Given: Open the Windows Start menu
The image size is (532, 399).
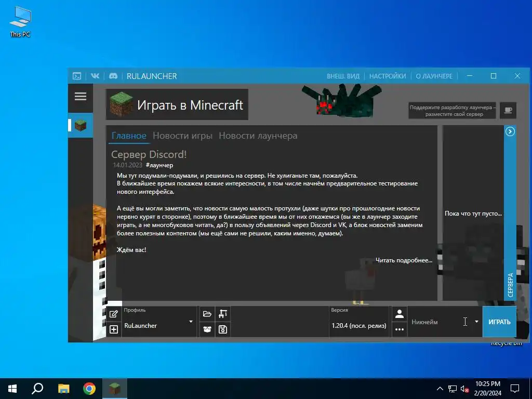Looking at the screenshot, I should point(12,389).
